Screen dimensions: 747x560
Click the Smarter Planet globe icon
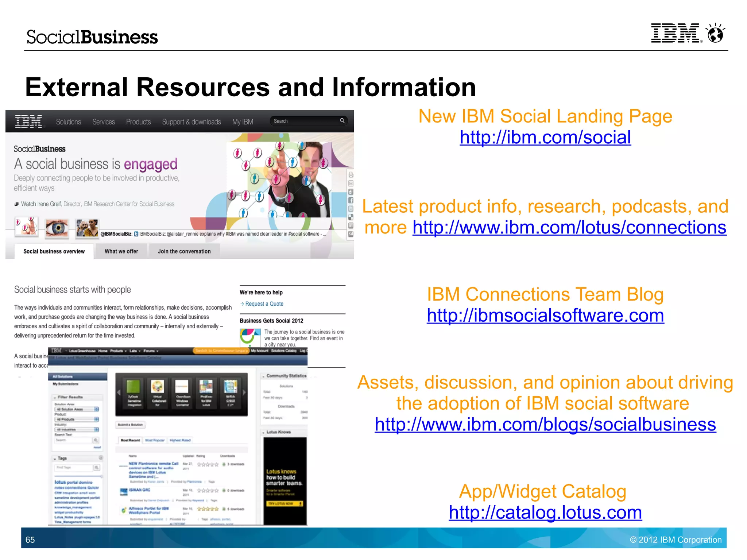[x=715, y=33]
